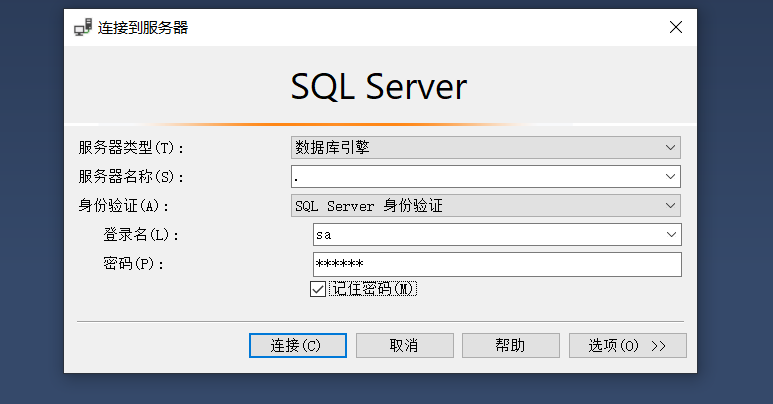Screen dimensions: 773x404
Task: Expand the 登录名 dropdown arrow
Action: (x=671, y=235)
